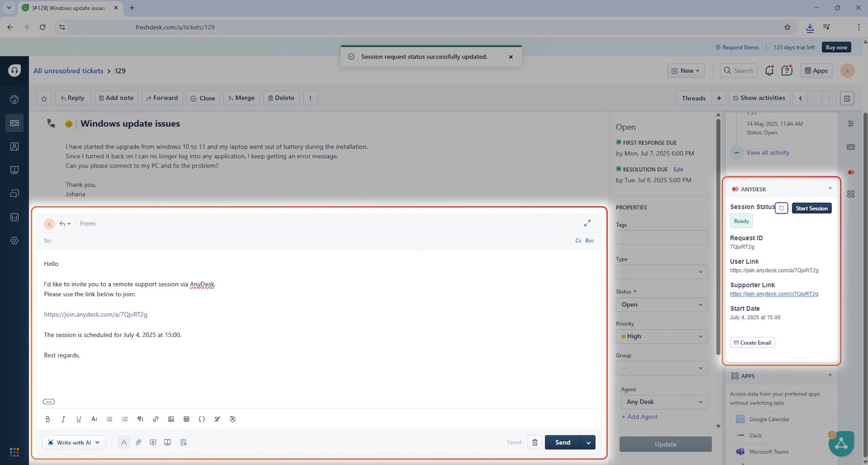Open the Status dropdown showing Open
This screenshot has width=868, height=465.
(661, 305)
